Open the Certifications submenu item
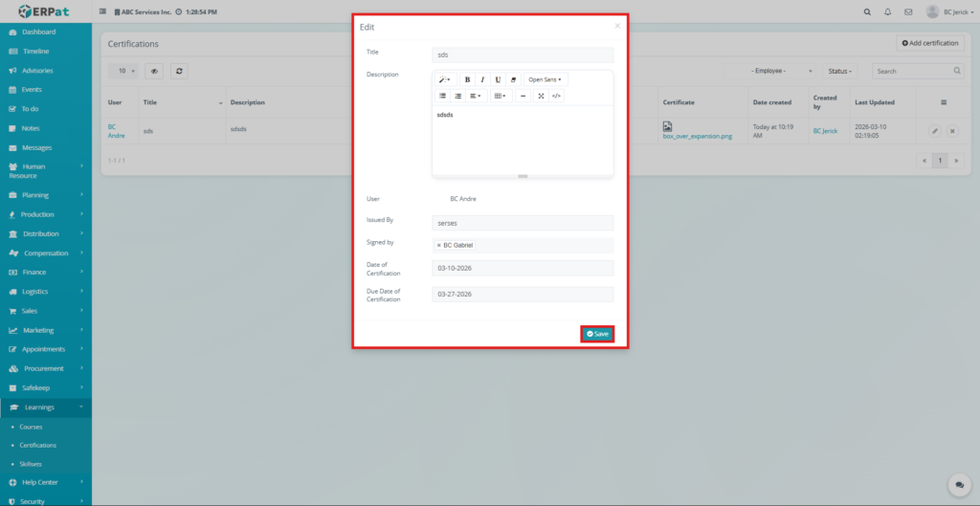Image resolution: width=980 pixels, height=506 pixels. (37, 445)
